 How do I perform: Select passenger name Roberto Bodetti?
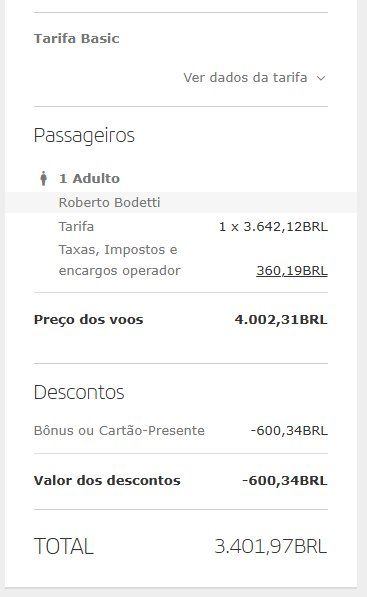(109, 202)
